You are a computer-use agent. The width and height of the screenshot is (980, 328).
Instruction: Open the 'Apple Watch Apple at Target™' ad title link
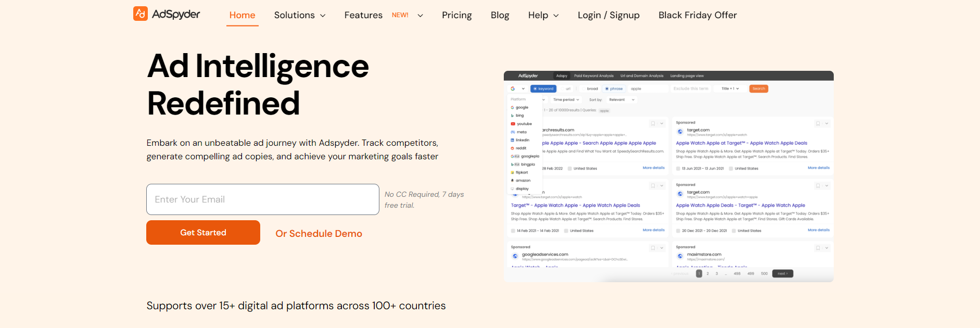tap(742, 143)
